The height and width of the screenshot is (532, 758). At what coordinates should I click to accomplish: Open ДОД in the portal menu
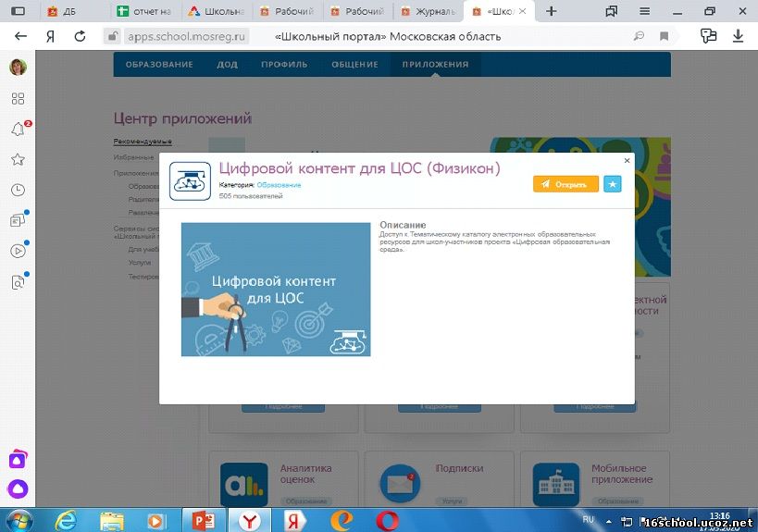click(227, 64)
